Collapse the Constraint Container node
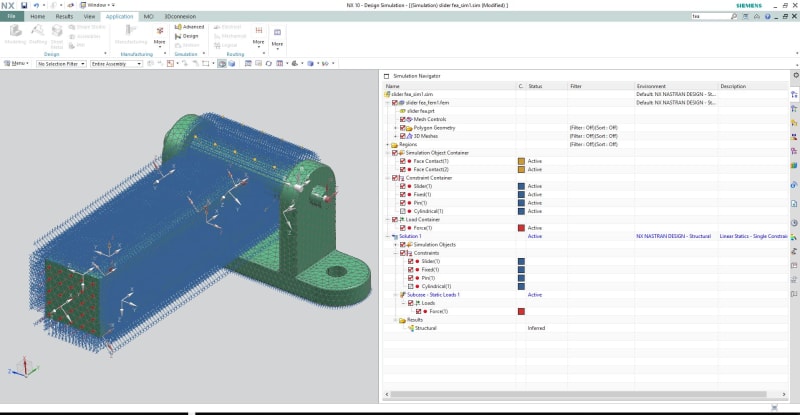The image size is (800, 415). pyautogui.click(x=387, y=178)
